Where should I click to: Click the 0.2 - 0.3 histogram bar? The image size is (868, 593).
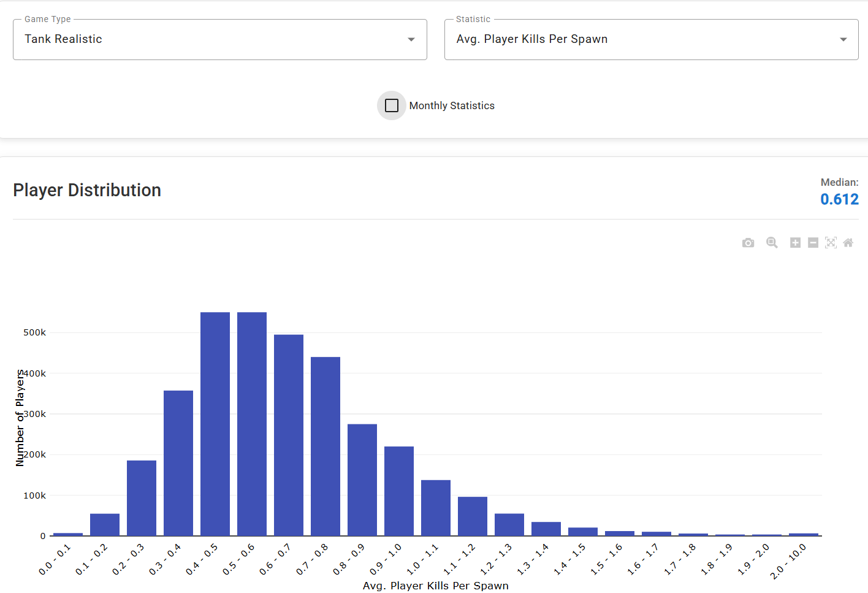(x=142, y=498)
